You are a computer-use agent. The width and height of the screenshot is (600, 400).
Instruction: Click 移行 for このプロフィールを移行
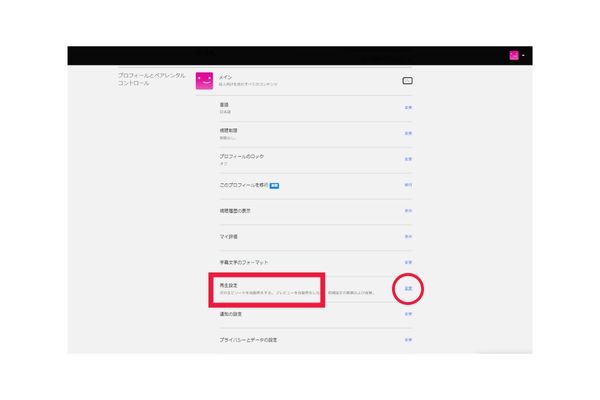coord(408,185)
